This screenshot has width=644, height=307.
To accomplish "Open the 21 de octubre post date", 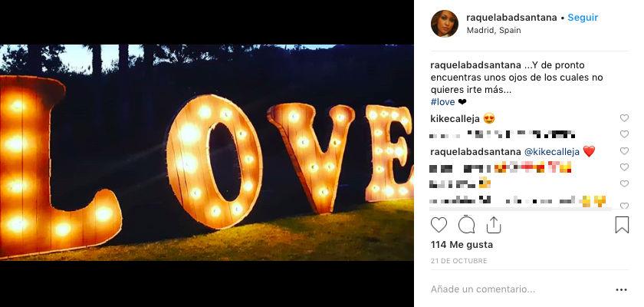I will (458, 261).
